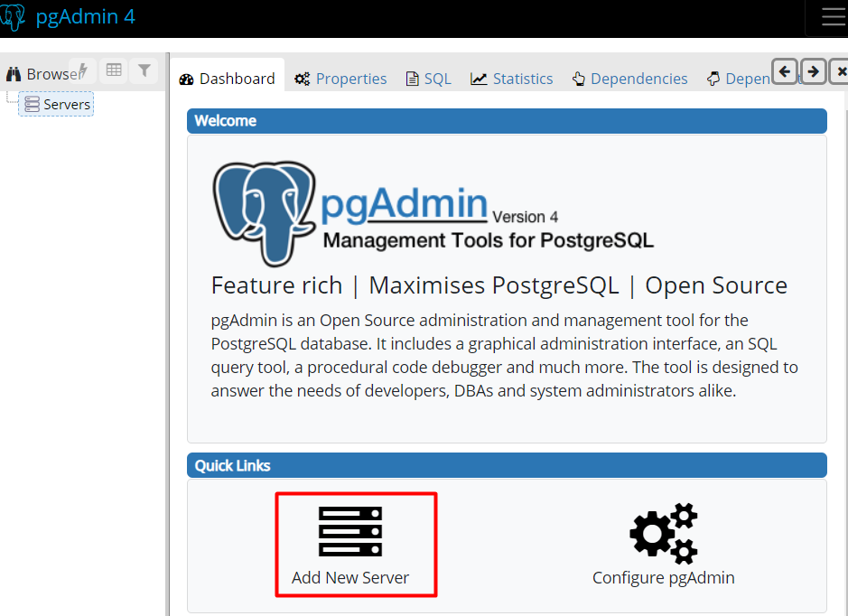This screenshot has height=616, width=848.
Task: Click the SQL tab document icon
Action: (412, 79)
